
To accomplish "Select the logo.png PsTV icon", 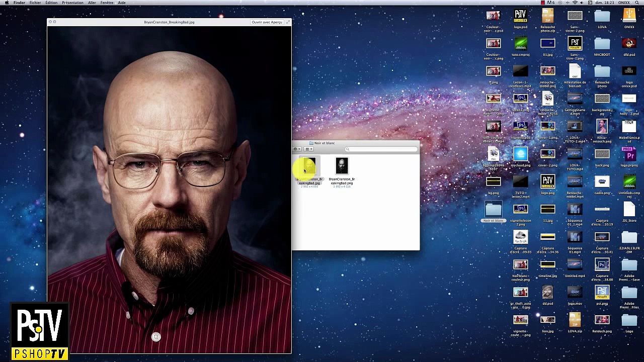I will (x=547, y=182).
